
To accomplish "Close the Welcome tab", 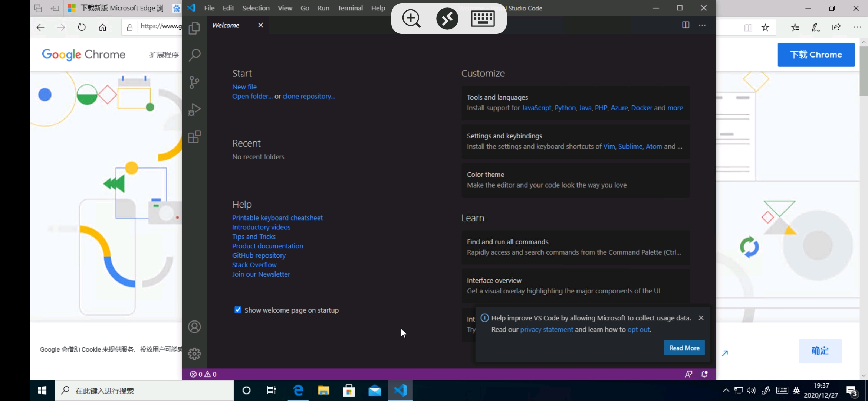I will [260, 25].
